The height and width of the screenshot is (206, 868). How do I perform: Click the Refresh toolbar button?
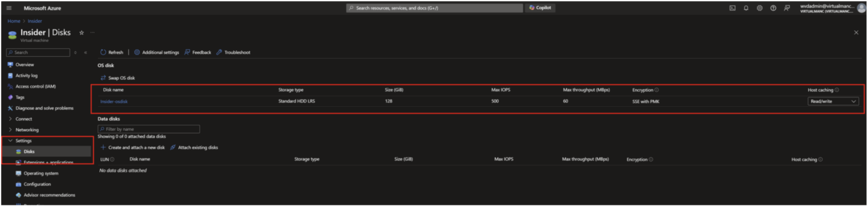click(x=112, y=52)
